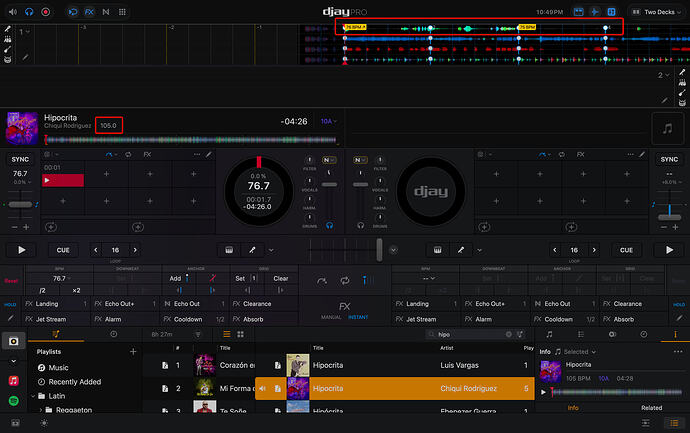The image size is (690, 433).
Task: Select Hipocrita by Luis Vargas track
Action: tap(395, 365)
